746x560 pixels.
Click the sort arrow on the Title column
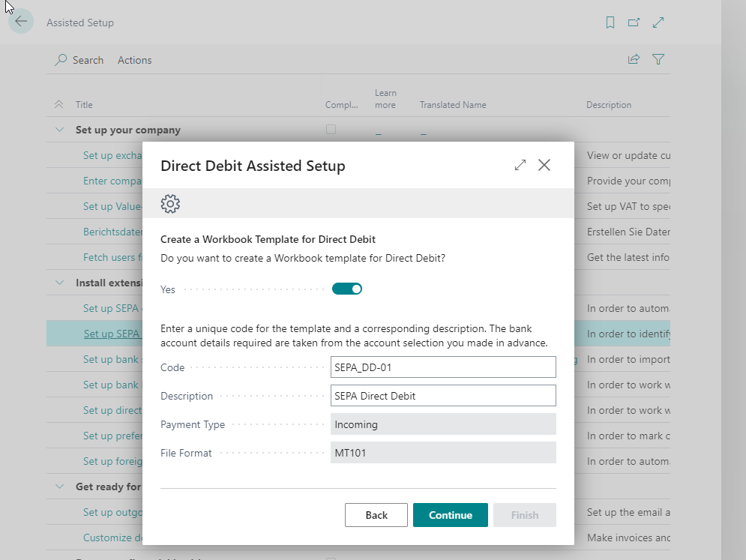coord(59,104)
